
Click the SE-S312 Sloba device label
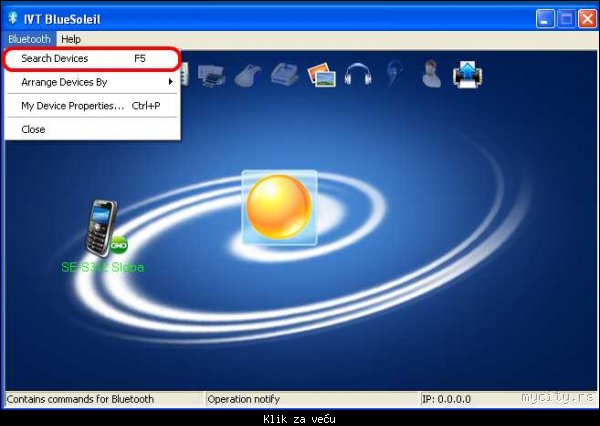[103, 267]
